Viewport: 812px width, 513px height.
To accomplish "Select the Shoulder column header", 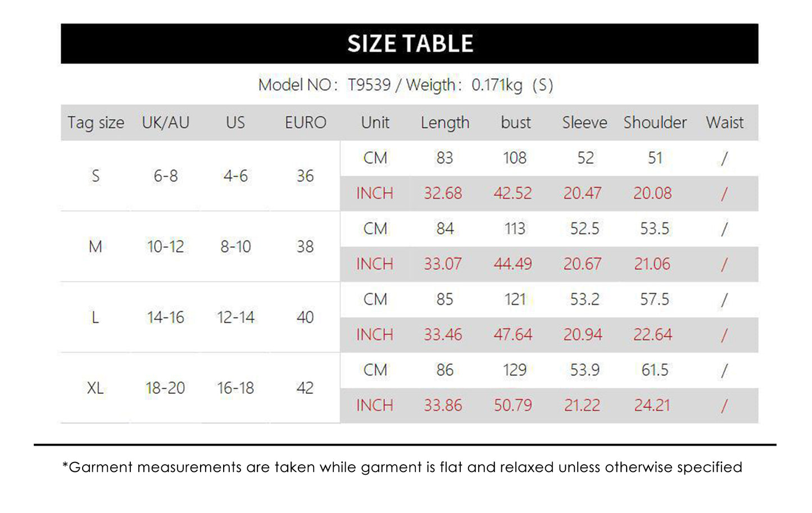I will (655, 122).
